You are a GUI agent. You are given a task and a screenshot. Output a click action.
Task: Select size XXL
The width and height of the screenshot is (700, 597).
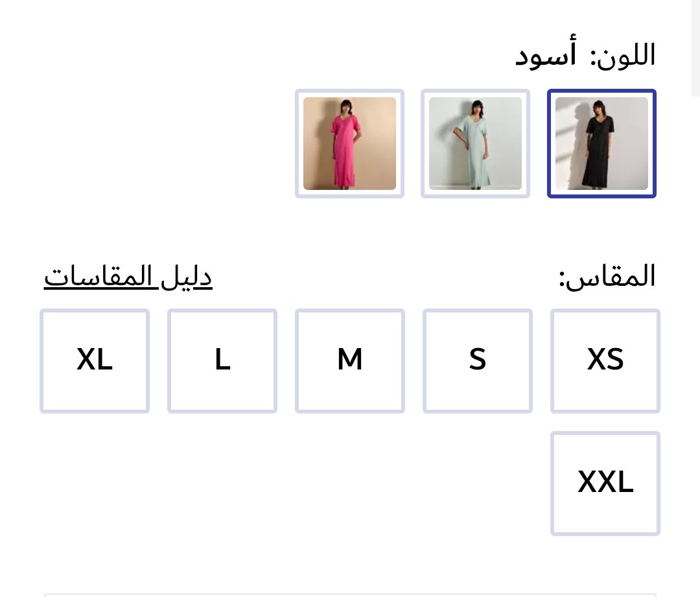[x=605, y=483]
